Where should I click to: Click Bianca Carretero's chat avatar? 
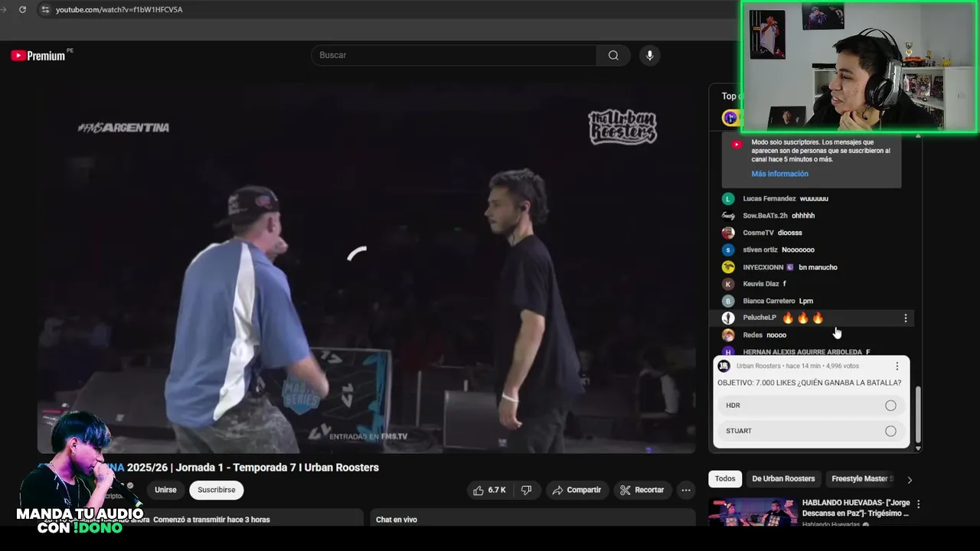point(728,301)
